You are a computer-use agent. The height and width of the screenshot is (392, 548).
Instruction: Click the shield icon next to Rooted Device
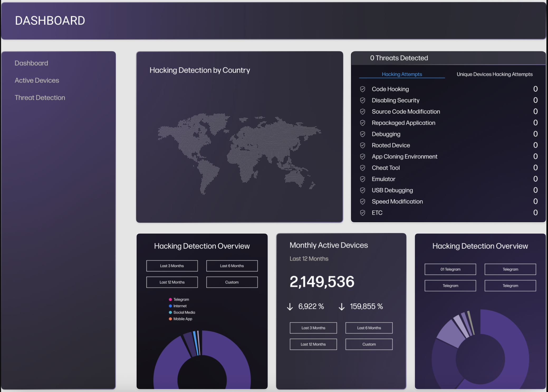(x=363, y=145)
